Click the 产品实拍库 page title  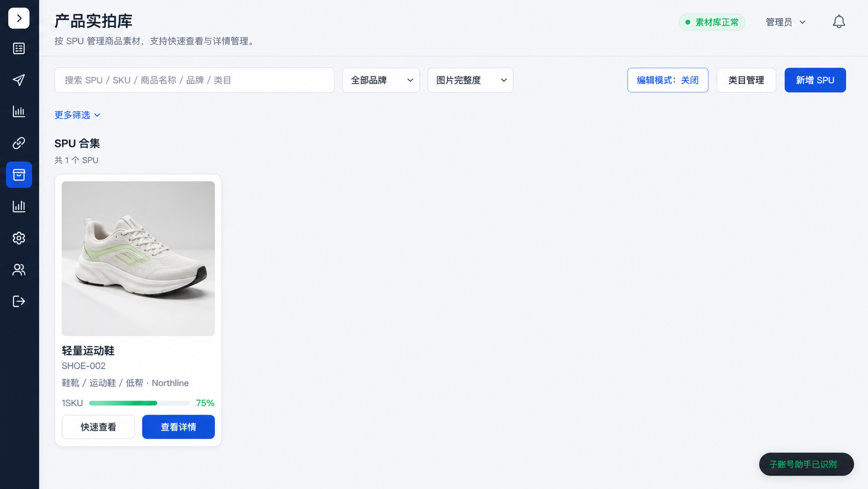(93, 21)
